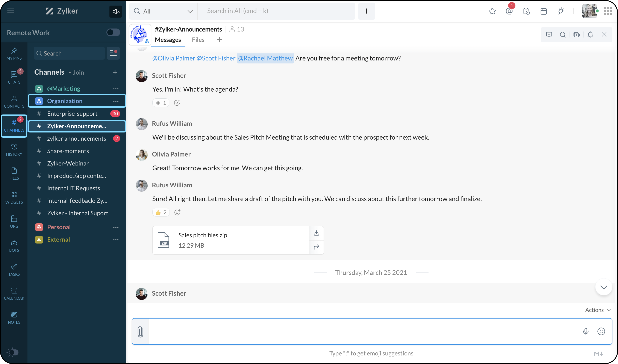The height and width of the screenshot is (364, 618).
Task: Open Widgets in sidebar
Action: (14, 198)
